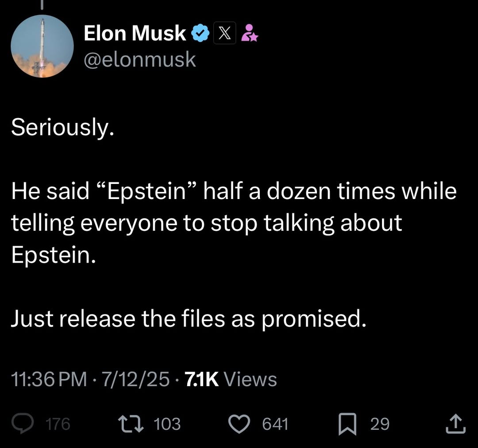The height and width of the screenshot is (448, 478).
Task: Like the post with heart icon
Action: (x=239, y=424)
